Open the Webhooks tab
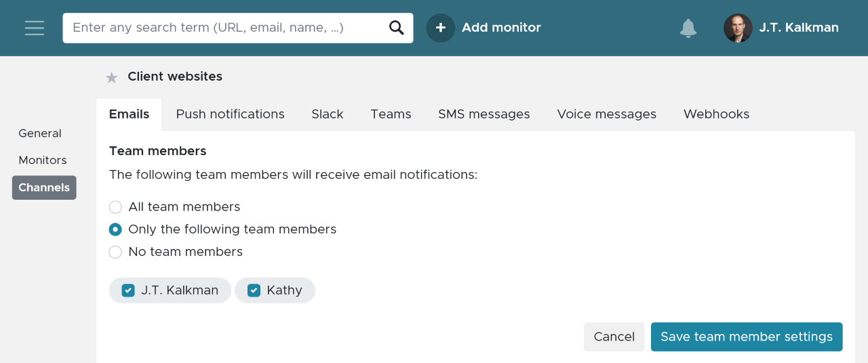The image size is (868, 363). [x=717, y=114]
